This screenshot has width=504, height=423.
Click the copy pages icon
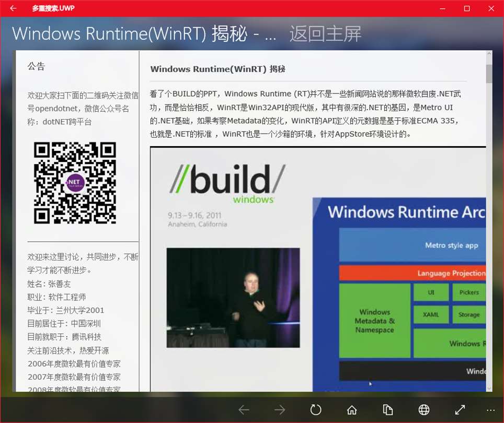pyautogui.click(x=387, y=409)
